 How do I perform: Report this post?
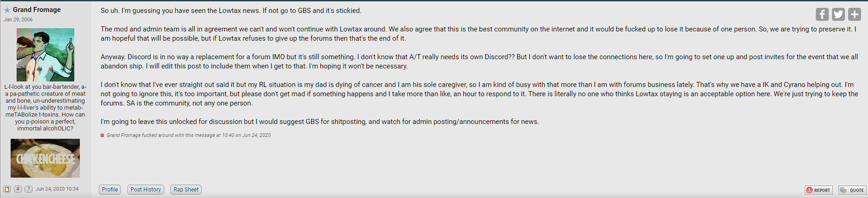[x=819, y=190]
